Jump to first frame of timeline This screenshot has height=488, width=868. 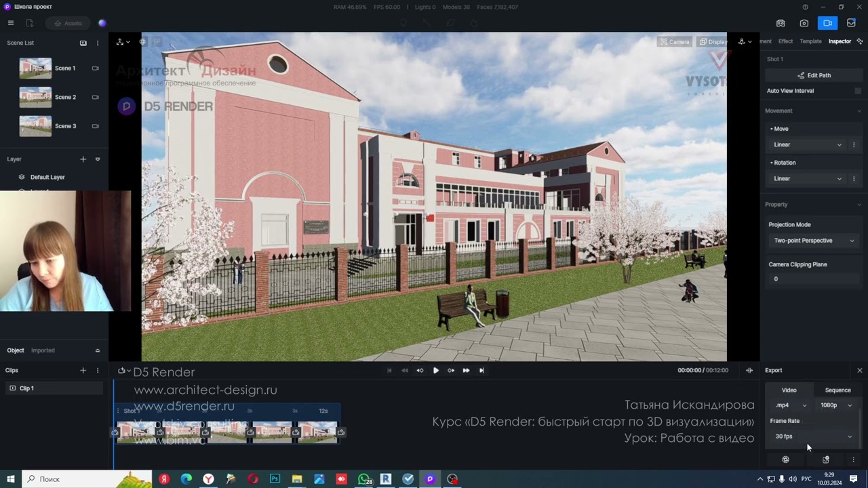[389, 371]
